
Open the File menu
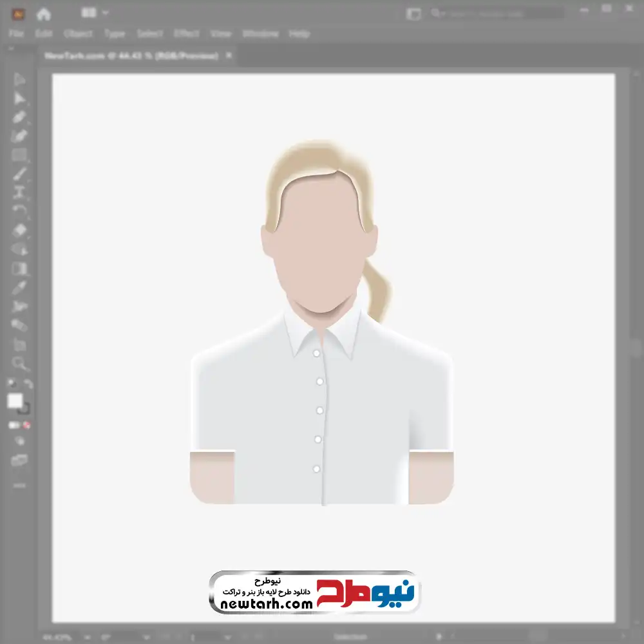click(16, 33)
